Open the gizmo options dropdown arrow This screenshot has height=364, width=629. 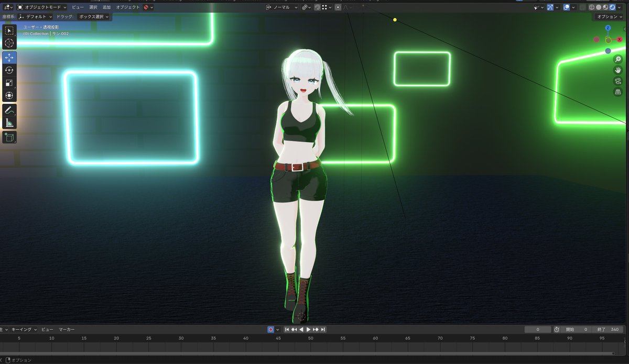coord(557,7)
